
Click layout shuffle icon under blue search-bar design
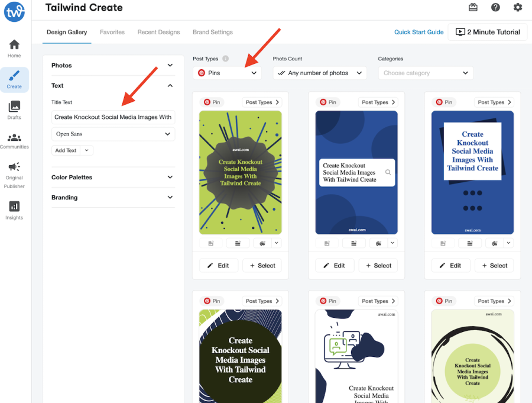point(354,243)
